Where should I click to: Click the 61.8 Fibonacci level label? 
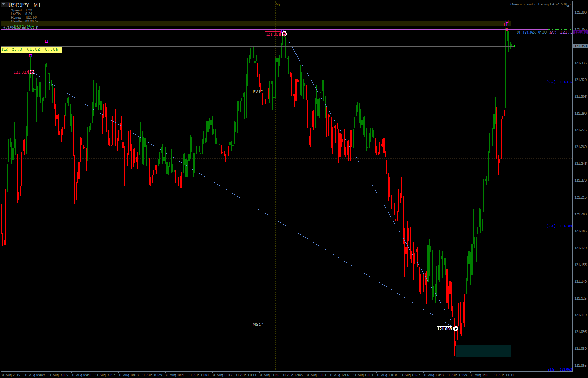pyautogui.click(x=559, y=370)
